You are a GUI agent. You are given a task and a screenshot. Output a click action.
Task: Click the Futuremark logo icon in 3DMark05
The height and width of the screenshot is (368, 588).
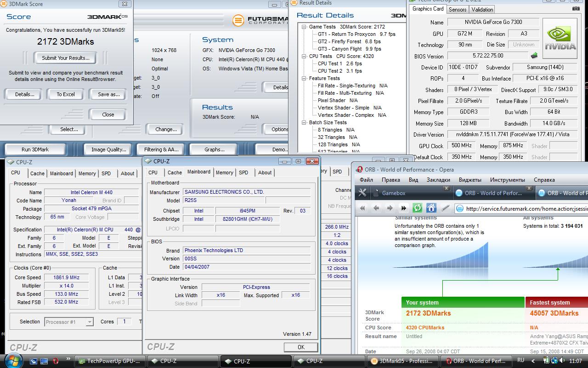pos(238,21)
